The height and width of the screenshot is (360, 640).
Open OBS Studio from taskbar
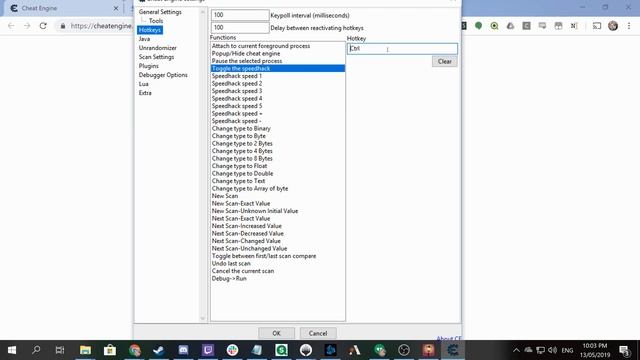(x=404, y=350)
